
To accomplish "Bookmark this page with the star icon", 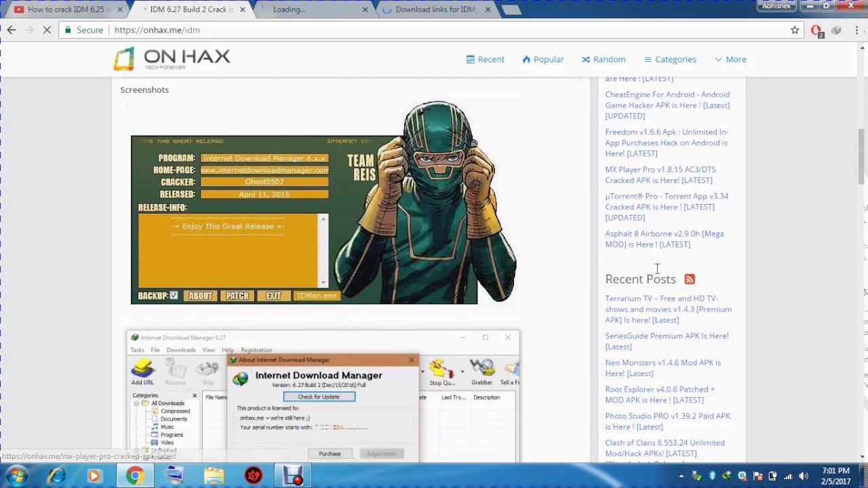I will coord(795,30).
